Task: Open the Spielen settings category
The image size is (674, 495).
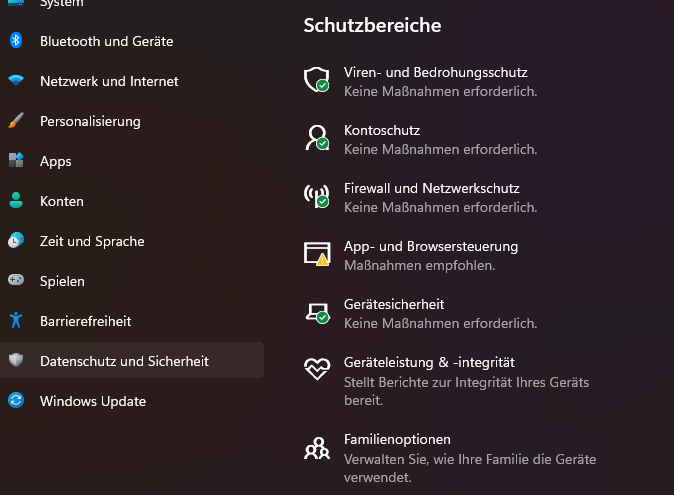Action: click(62, 281)
